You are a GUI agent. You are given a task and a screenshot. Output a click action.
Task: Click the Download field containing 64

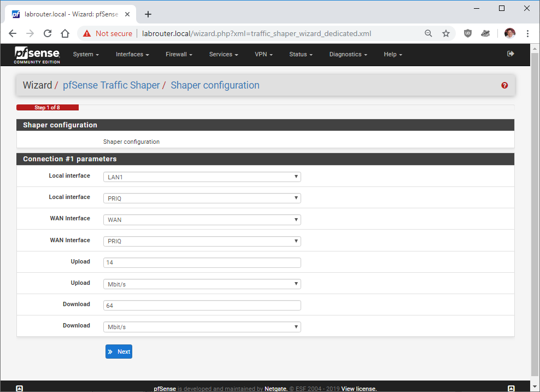[x=202, y=305]
